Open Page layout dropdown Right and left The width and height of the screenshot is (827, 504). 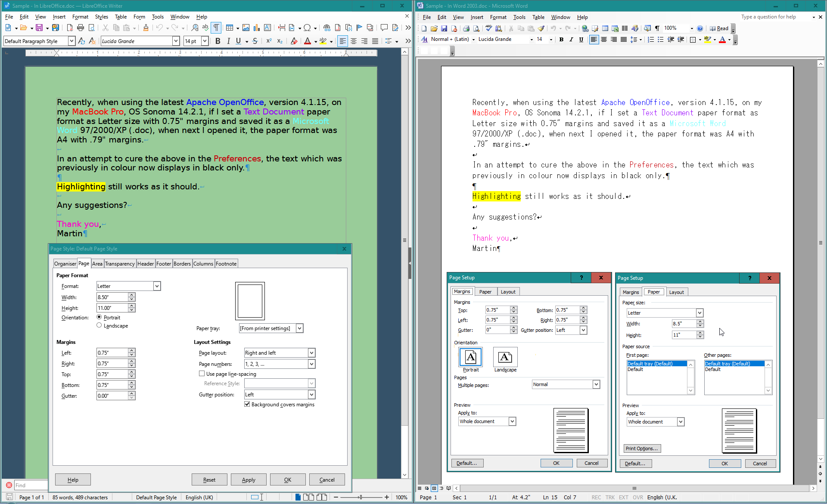click(x=311, y=352)
